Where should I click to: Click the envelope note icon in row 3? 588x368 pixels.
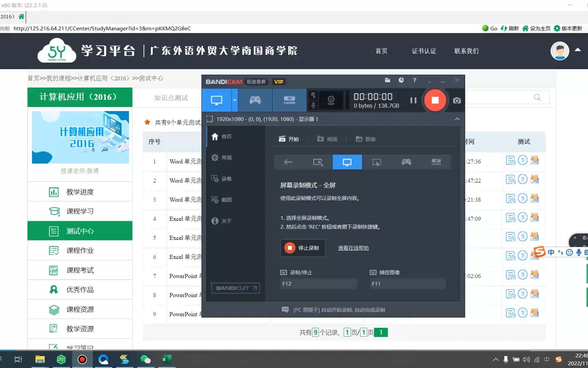tap(535, 198)
